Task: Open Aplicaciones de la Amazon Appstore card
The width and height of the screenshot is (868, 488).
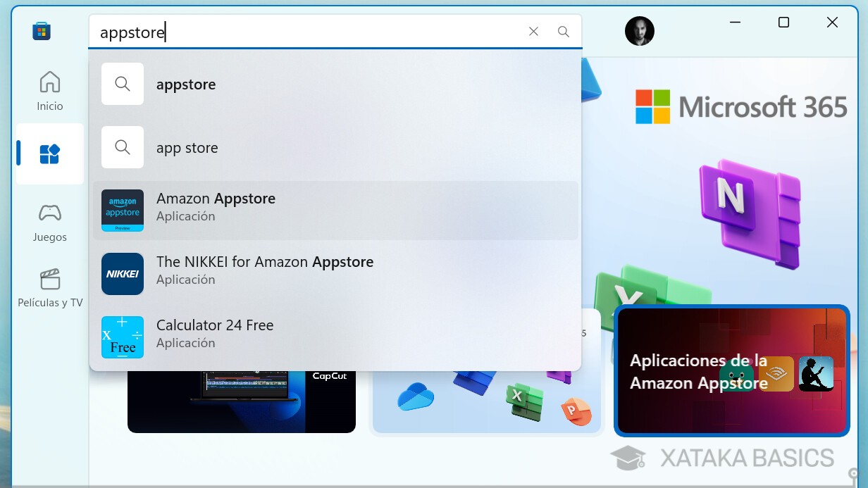Action: (x=732, y=371)
